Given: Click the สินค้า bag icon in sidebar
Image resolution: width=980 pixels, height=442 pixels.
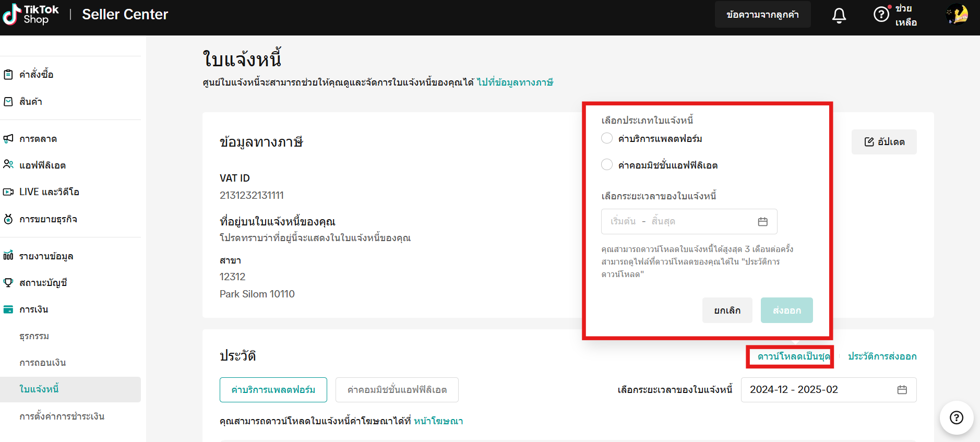Looking at the screenshot, I should [x=8, y=102].
